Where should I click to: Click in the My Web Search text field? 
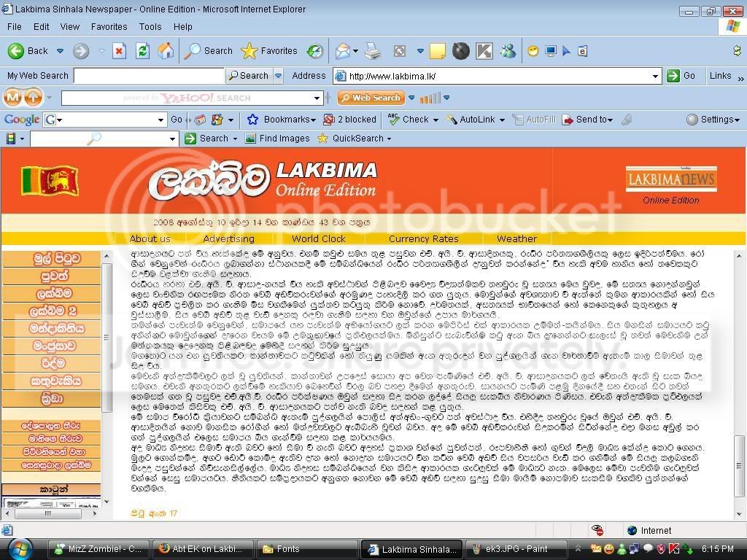(149, 76)
